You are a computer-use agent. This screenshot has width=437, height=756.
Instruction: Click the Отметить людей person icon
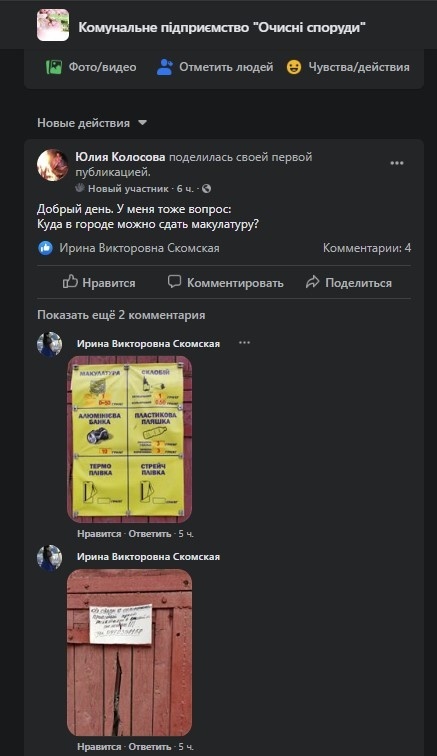coord(165,67)
